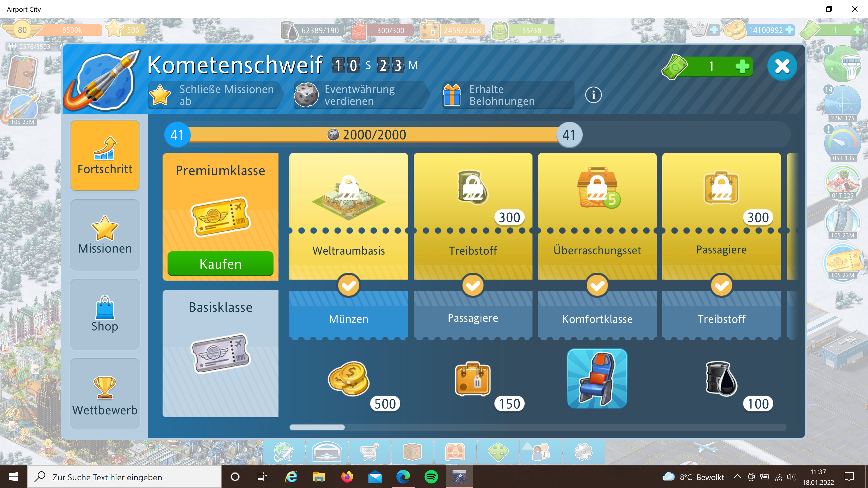Screen dimensions: 868x488
Task: Select the locked Treibstoff 300 premium reward
Action: (x=473, y=216)
